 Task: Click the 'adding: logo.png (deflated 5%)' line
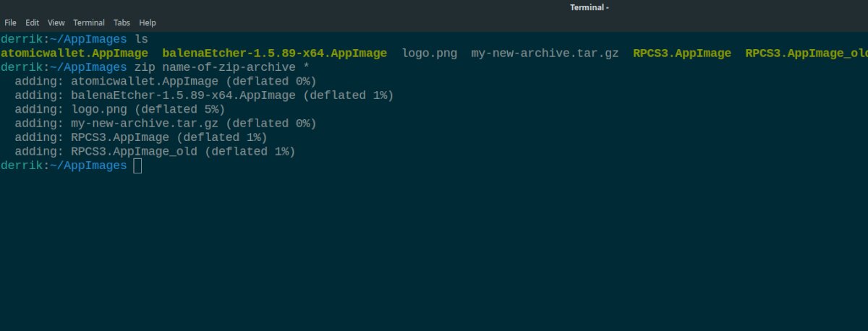[119, 109]
